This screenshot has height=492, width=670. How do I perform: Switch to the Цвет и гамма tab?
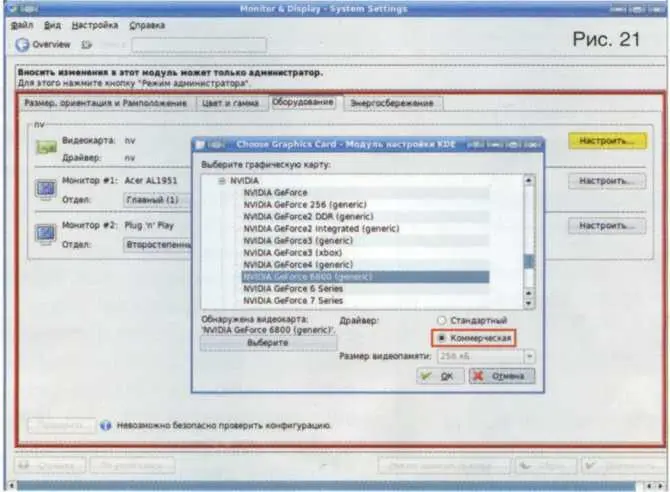tap(230, 103)
